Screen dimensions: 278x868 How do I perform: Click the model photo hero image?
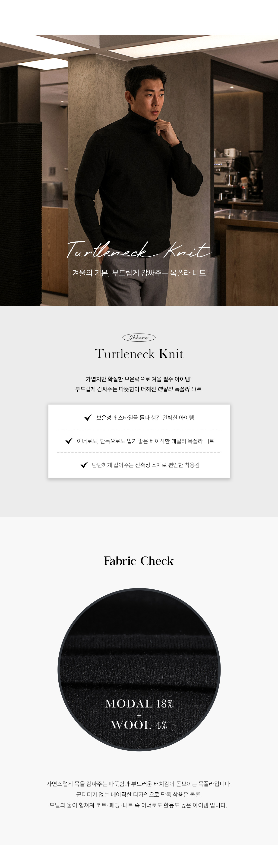coord(139,170)
